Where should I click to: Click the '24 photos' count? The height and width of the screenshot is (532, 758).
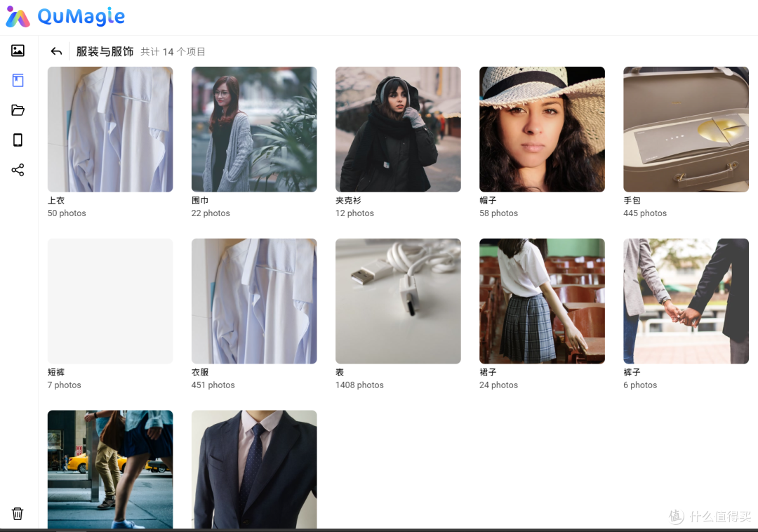click(x=498, y=385)
